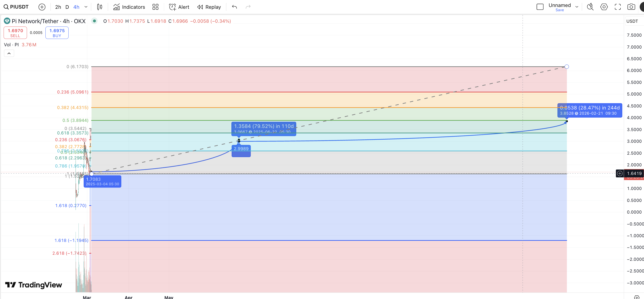
Task: Toggle the layout checkbox beside Unnamed
Action: pyautogui.click(x=540, y=7)
